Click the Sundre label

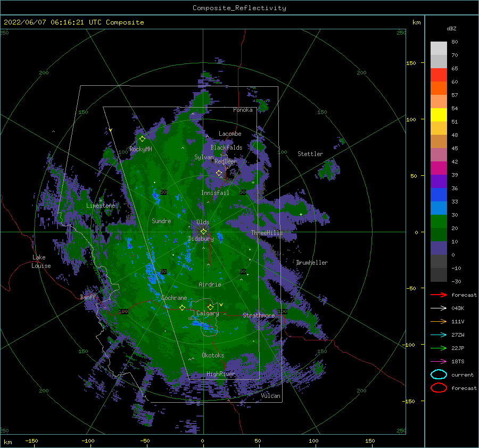[x=161, y=221]
